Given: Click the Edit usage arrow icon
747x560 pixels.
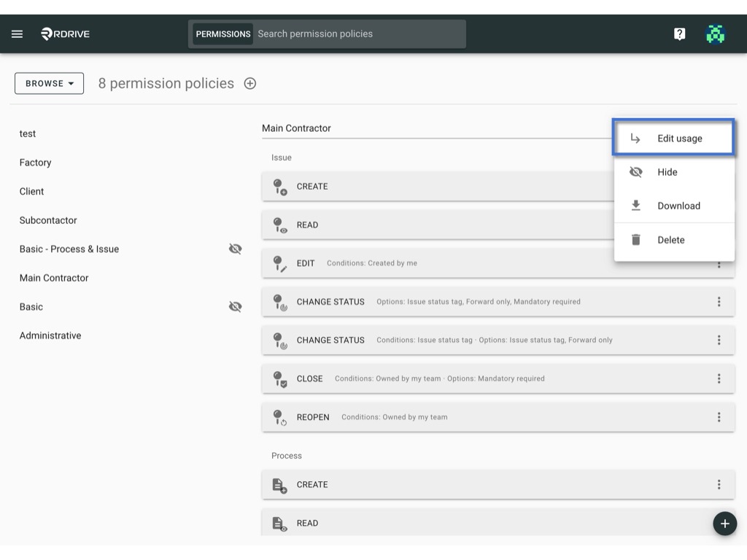Looking at the screenshot, I should tap(635, 139).
